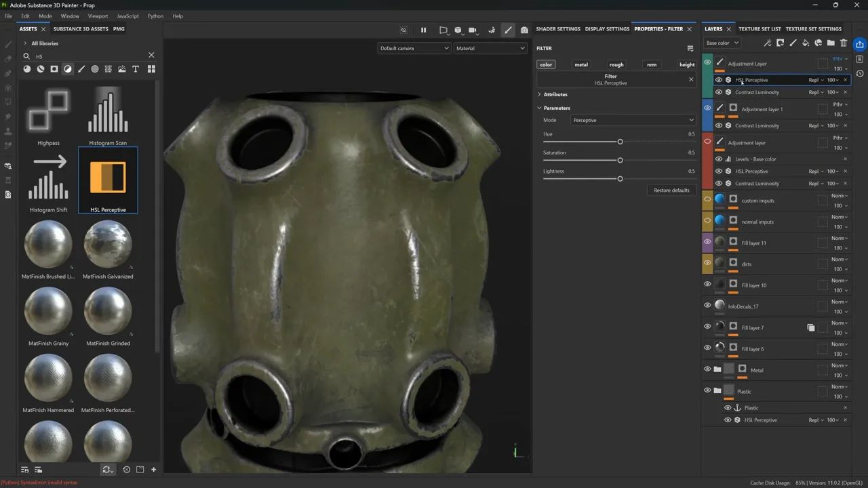Image resolution: width=868 pixels, height=488 pixels.
Task: Toggle visibility of Fill layer 10
Action: pos(707,285)
